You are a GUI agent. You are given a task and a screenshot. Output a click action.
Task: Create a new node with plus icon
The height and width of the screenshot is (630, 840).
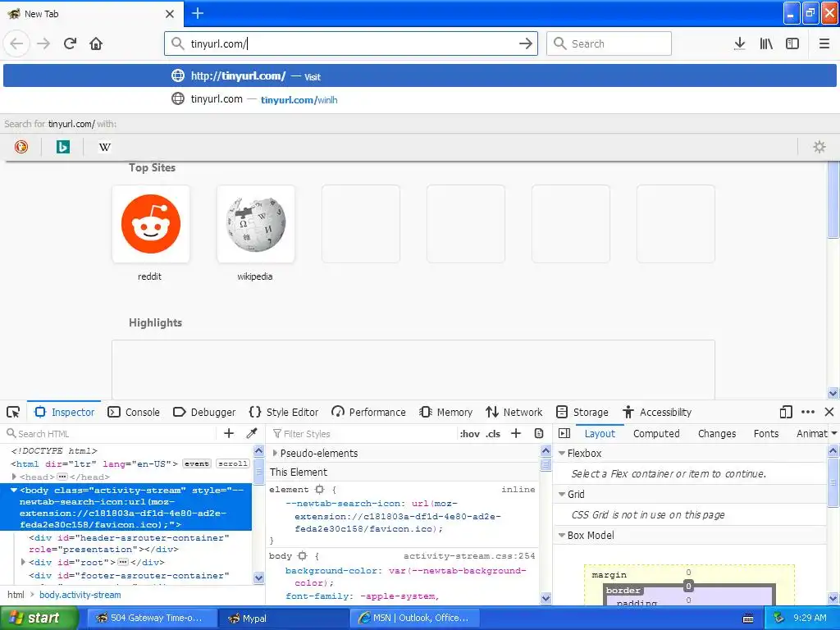tap(229, 433)
